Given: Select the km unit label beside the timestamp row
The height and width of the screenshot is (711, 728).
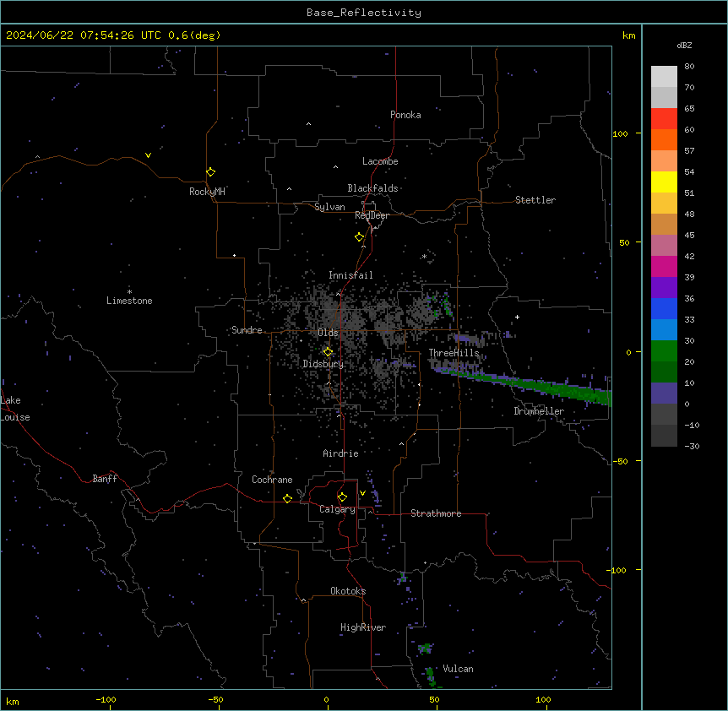Looking at the screenshot, I should click(x=628, y=35).
